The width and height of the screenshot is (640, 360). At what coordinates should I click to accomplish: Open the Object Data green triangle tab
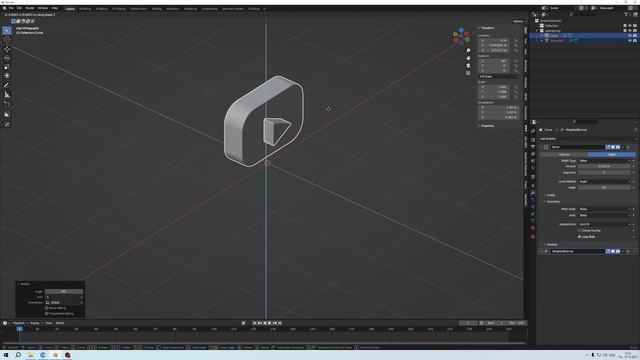pyautogui.click(x=533, y=221)
